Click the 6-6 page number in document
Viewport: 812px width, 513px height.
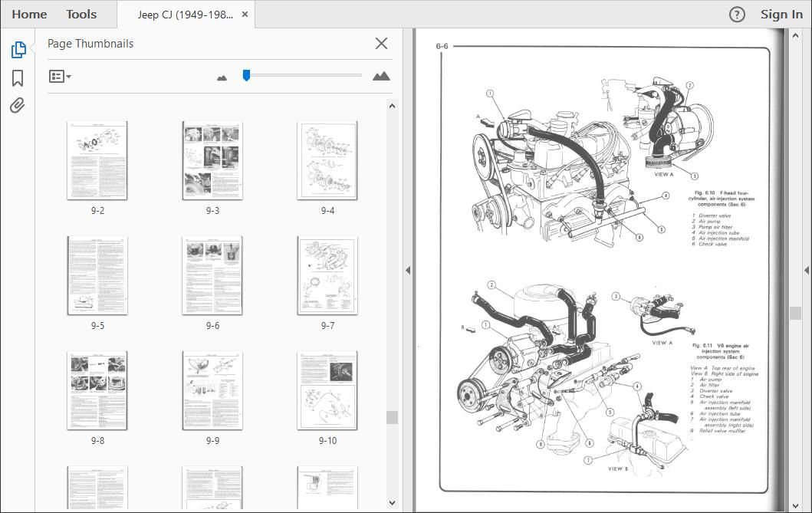click(442, 46)
